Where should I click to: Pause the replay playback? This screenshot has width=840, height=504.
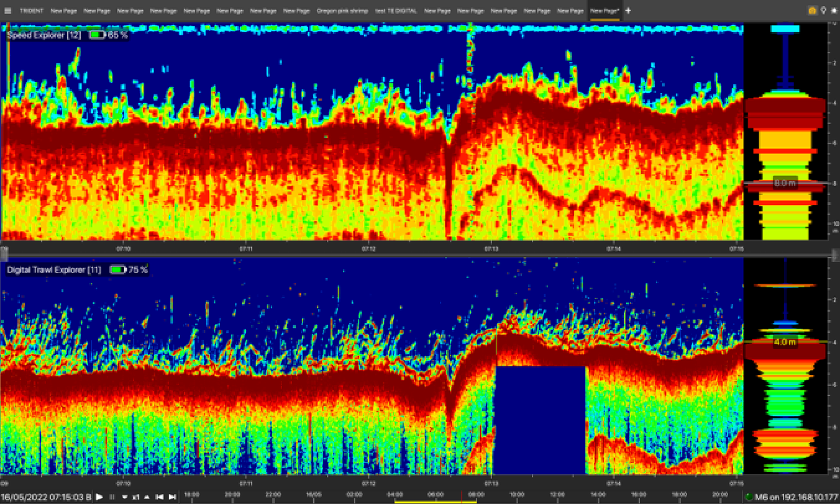112,497
